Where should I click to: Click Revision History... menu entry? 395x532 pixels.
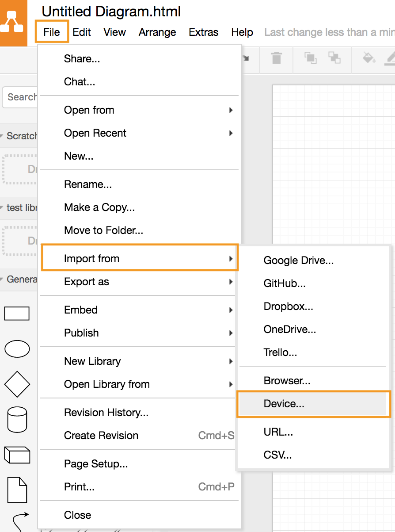click(106, 413)
